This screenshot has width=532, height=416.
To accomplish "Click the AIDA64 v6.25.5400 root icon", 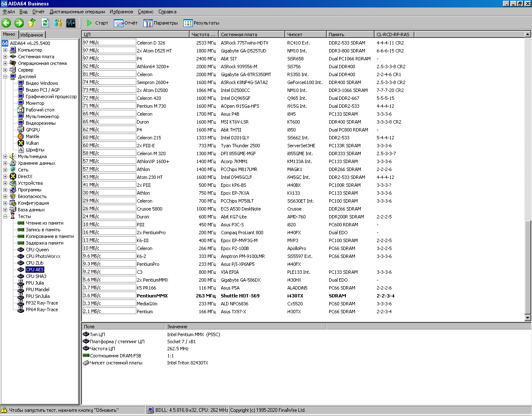I will tap(5, 43).
